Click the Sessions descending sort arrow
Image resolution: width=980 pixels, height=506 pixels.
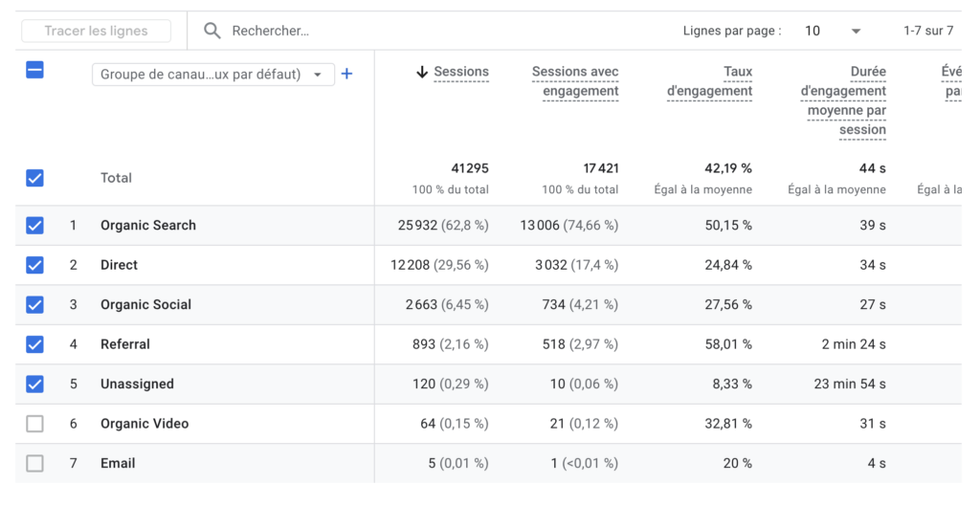421,73
